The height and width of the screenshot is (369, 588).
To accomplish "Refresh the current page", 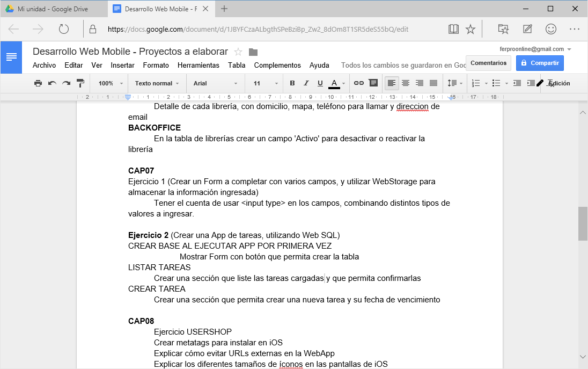I will (x=64, y=29).
